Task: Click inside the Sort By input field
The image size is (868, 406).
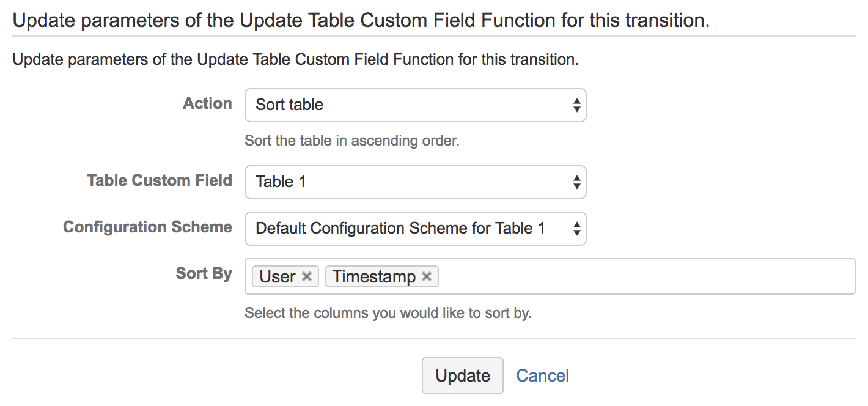Action: click(x=611, y=276)
